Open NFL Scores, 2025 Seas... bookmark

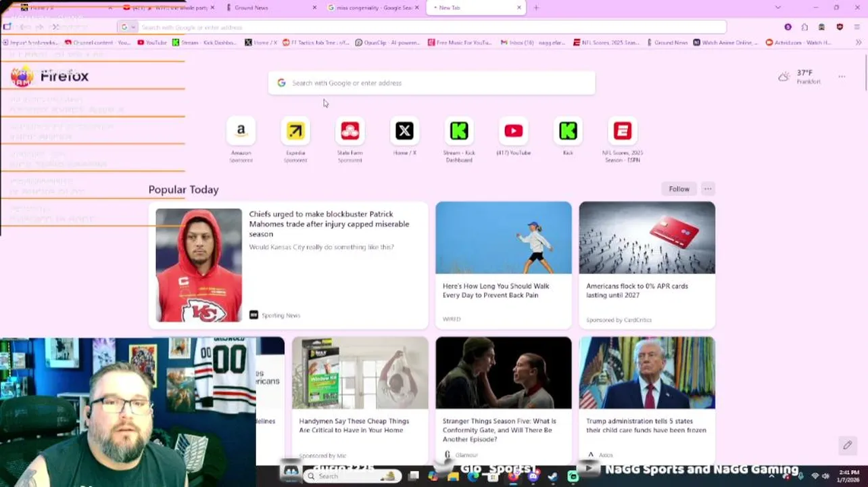606,42
